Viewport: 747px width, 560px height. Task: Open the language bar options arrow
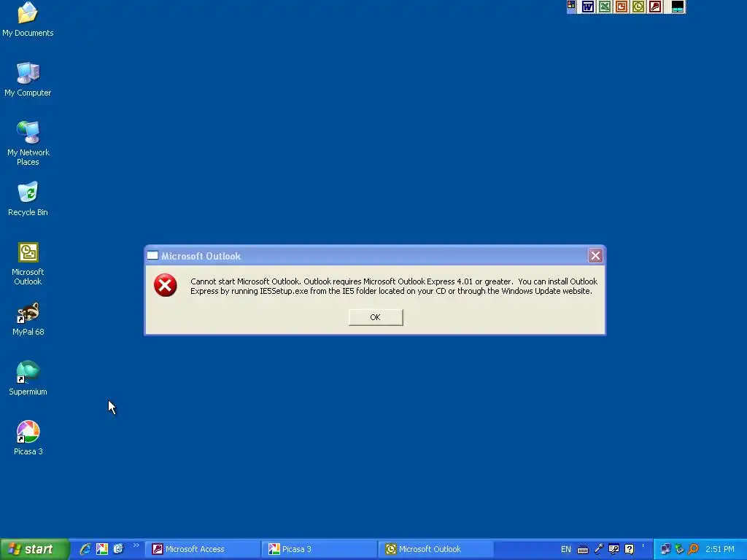point(643,545)
